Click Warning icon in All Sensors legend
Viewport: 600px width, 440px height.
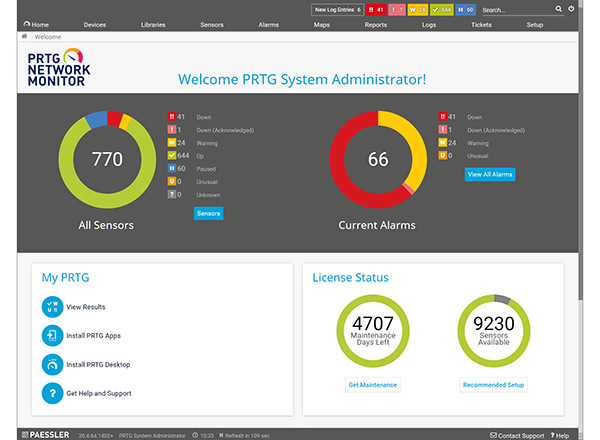[171, 143]
